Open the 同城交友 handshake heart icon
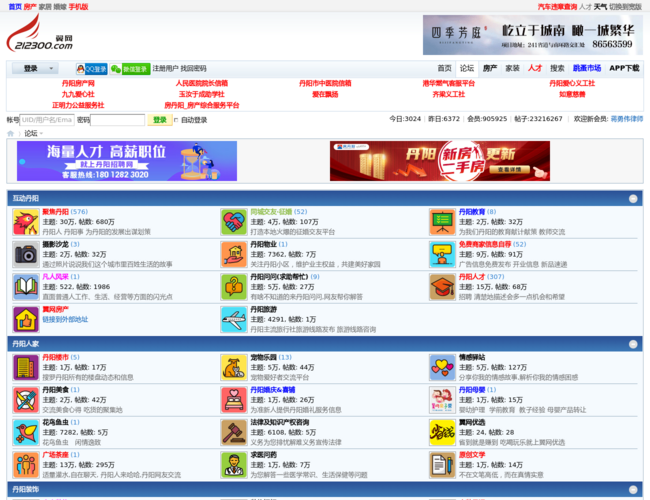The width and height of the screenshot is (650, 500). coord(234,222)
